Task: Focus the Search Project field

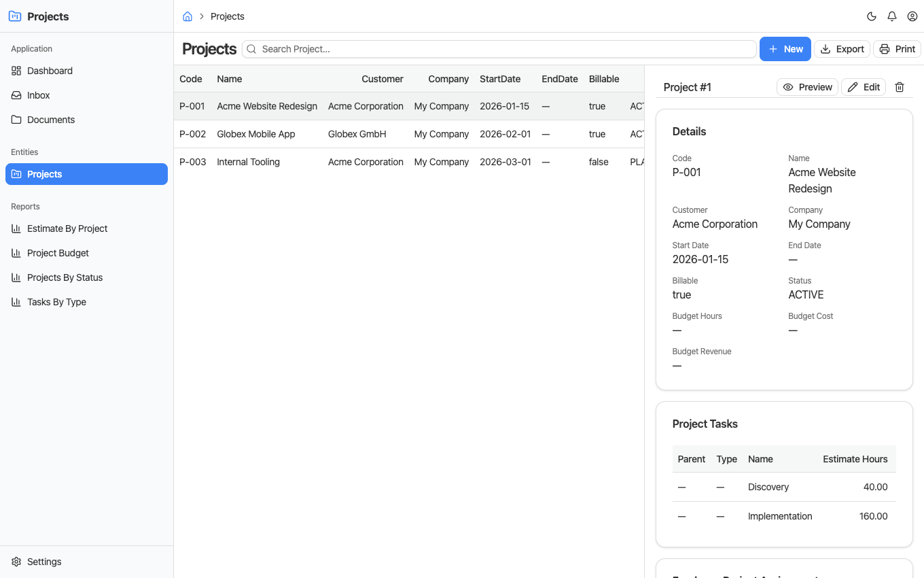Action: pos(499,49)
